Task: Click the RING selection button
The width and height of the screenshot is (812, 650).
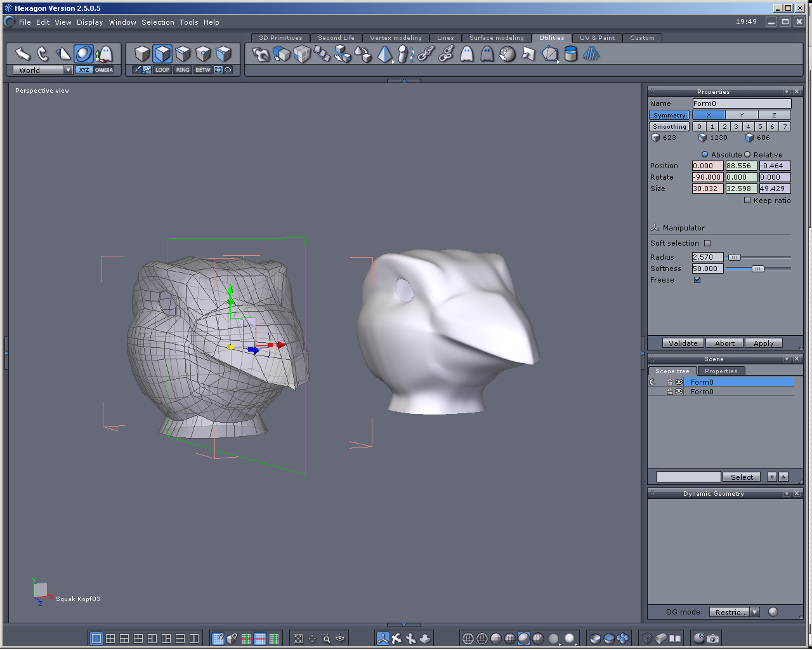Action: [183, 70]
